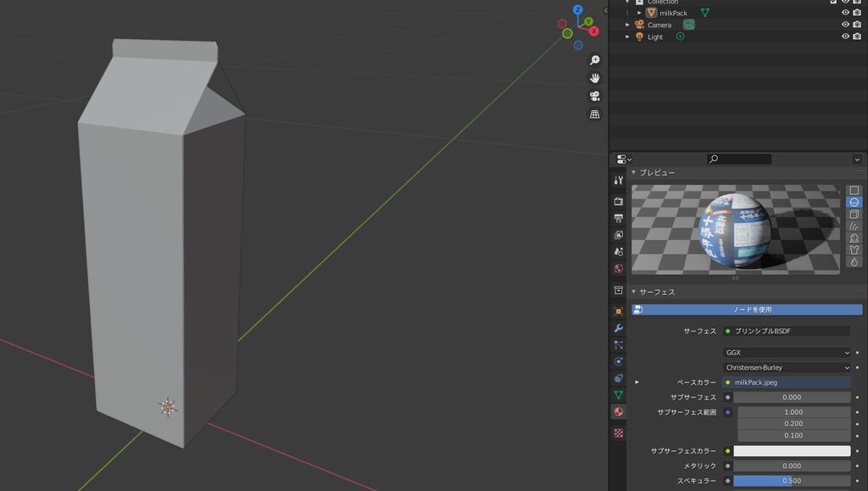Open the Christensen-Burley subsurface method dropdown
868x491 pixels.
786,368
